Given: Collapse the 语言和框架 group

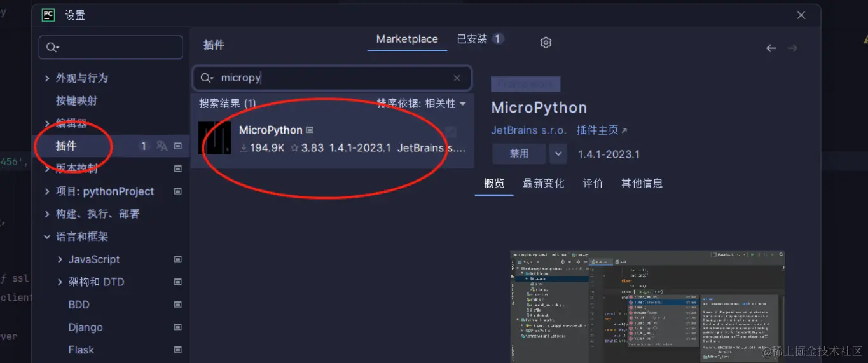Looking at the screenshot, I should pos(47,236).
